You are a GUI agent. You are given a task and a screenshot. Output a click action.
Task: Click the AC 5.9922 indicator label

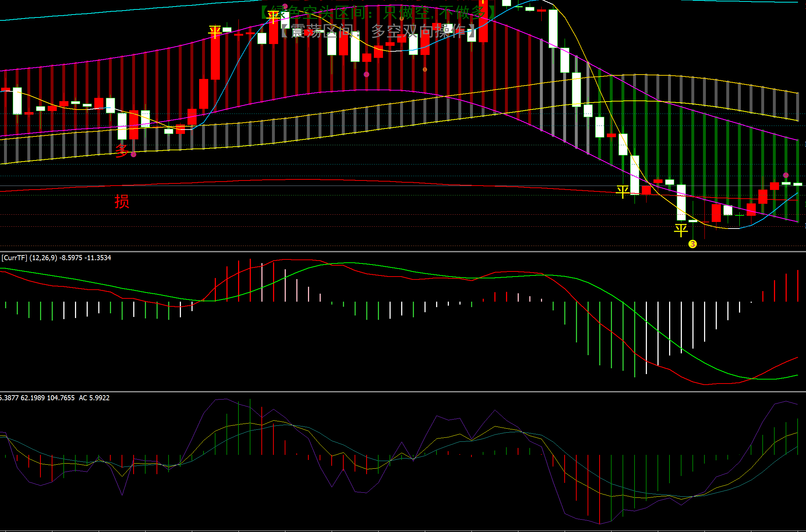[94, 398]
